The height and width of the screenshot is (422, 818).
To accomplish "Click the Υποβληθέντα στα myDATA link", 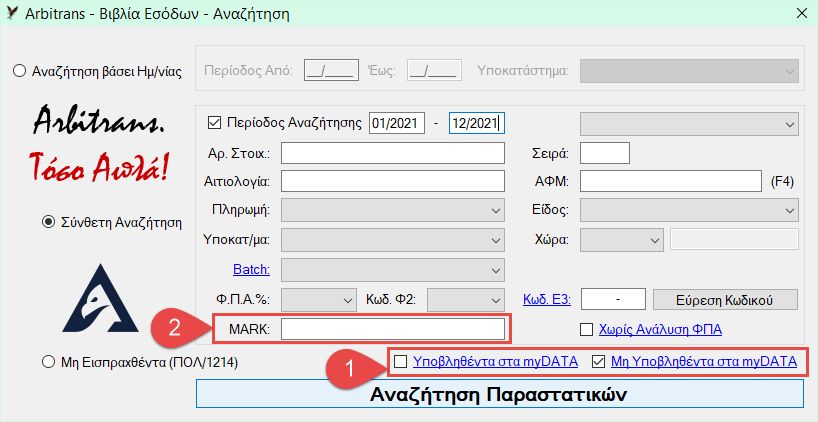I will click(495, 361).
